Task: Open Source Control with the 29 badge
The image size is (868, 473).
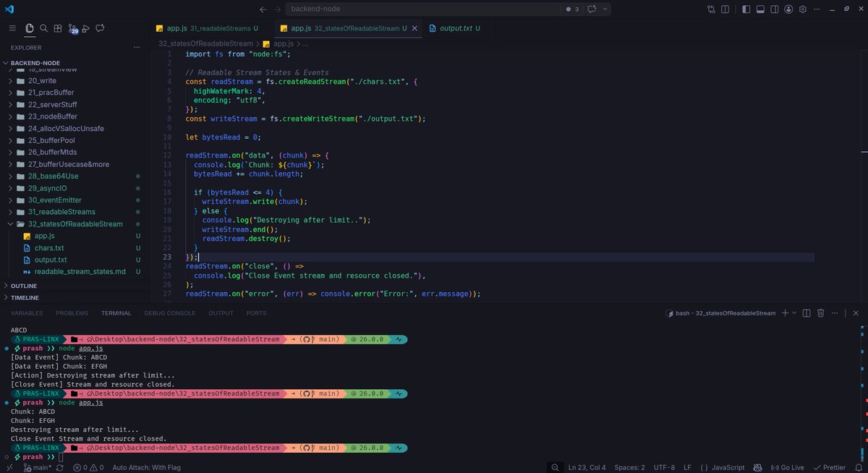Action: pos(72,29)
